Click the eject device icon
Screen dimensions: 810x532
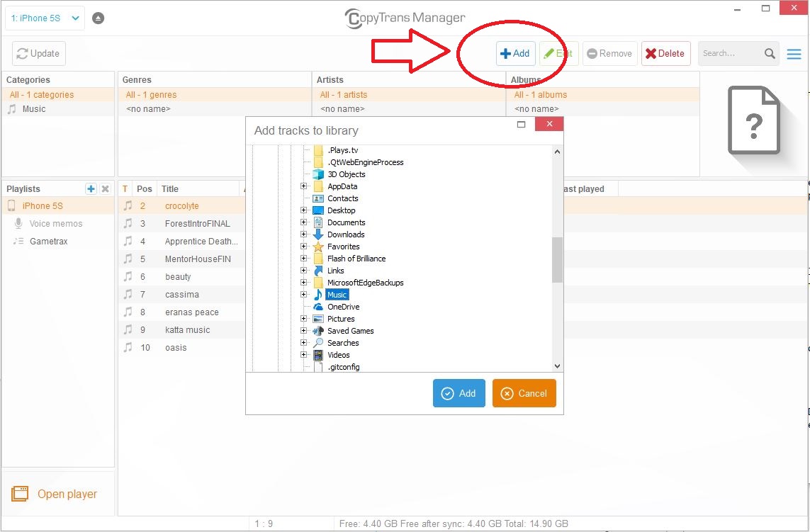pyautogui.click(x=99, y=18)
